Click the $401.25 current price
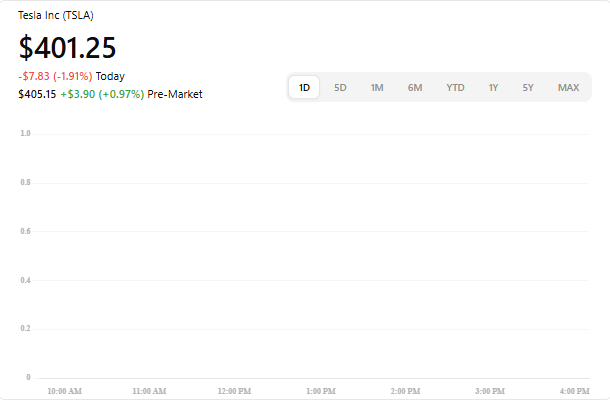Image resolution: width=610 pixels, height=401 pixels. click(x=67, y=47)
